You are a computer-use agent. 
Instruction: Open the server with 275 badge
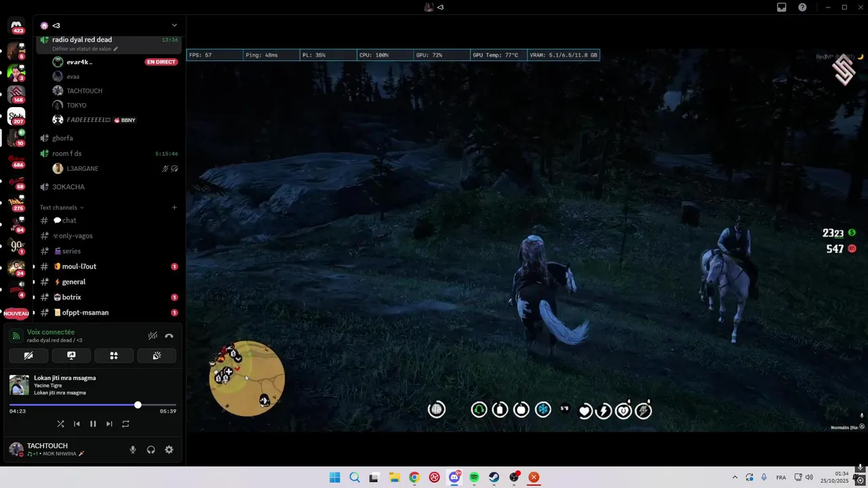[x=17, y=203]
